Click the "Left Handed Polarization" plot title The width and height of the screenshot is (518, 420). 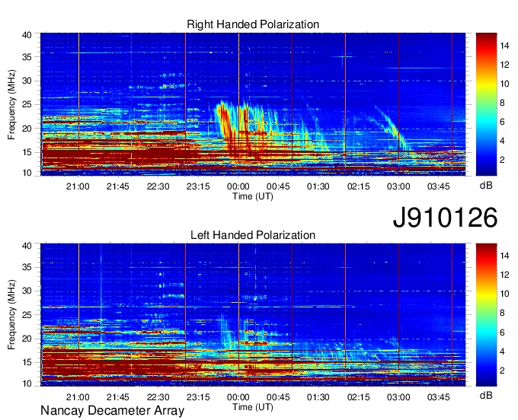pyautogui.click(x=253, y=235)
